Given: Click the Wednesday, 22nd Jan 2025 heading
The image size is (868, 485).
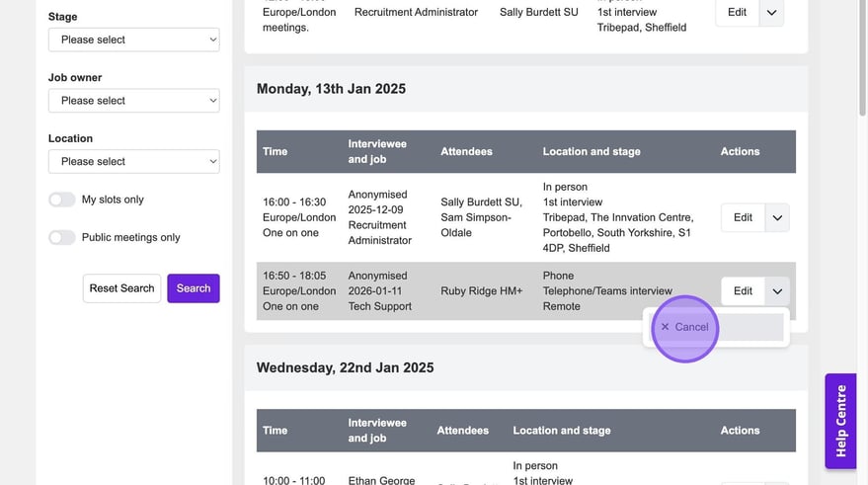Looking at the screenshot, I should coord(345,367).
